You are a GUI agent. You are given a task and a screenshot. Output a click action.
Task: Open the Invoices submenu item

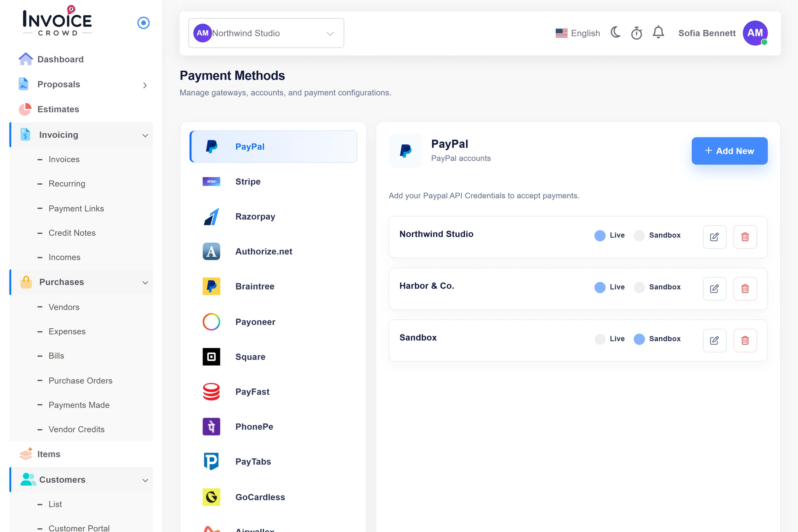coord(64,159)
